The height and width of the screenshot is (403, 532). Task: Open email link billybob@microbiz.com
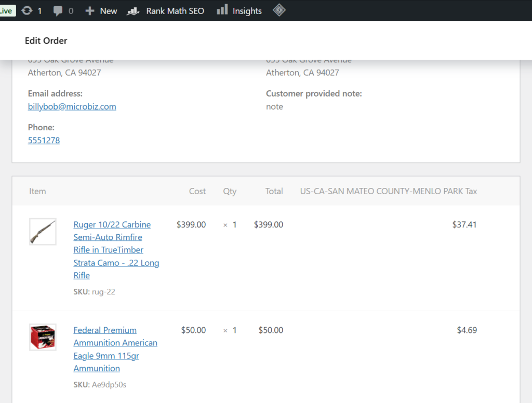tap(72, 106)
